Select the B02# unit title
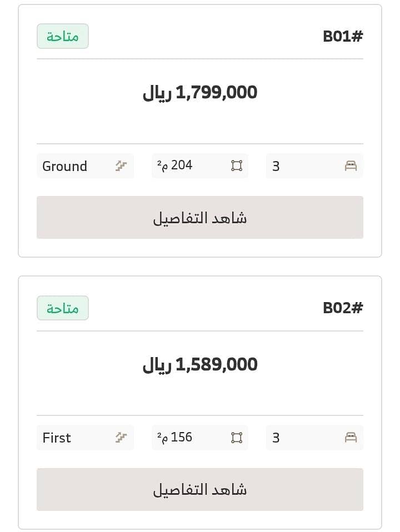This screenshot has height=532, width=400. click(x=343, y=308)
